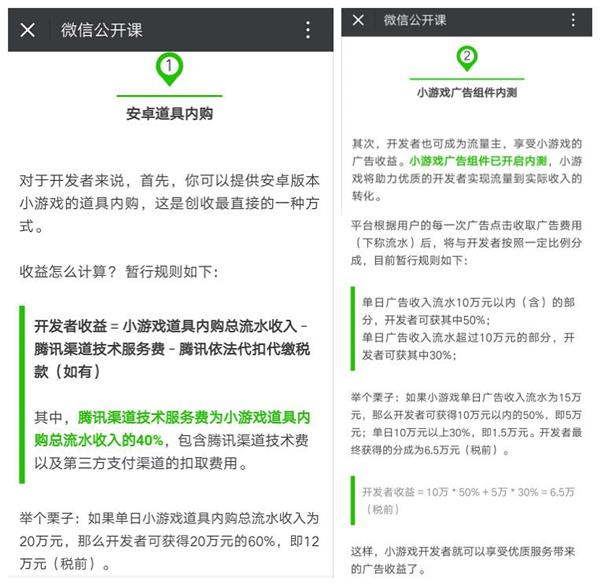This screenshot has width=600, height=586.
Task: Click the 举个栗子 paragraph on the left page
Action: tap(170, 541)
